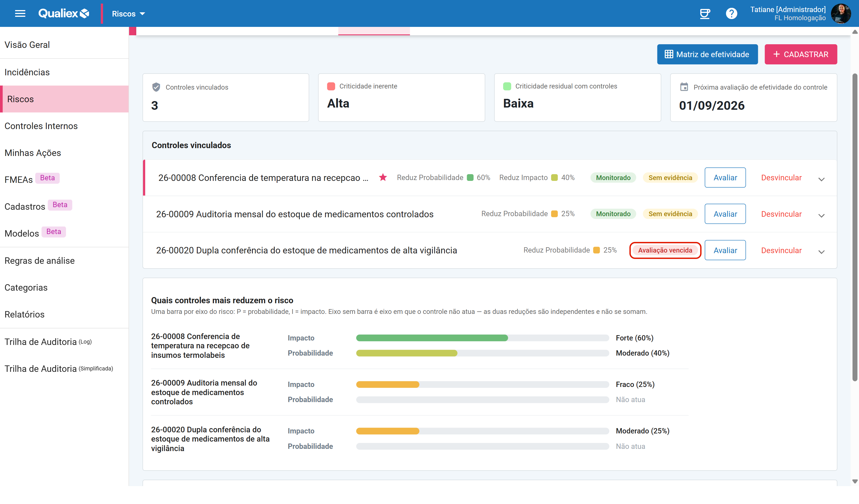Screen dimensions: 859x504
Task: Expand control row 26-00008 chevron
Action: pos(821,179)
